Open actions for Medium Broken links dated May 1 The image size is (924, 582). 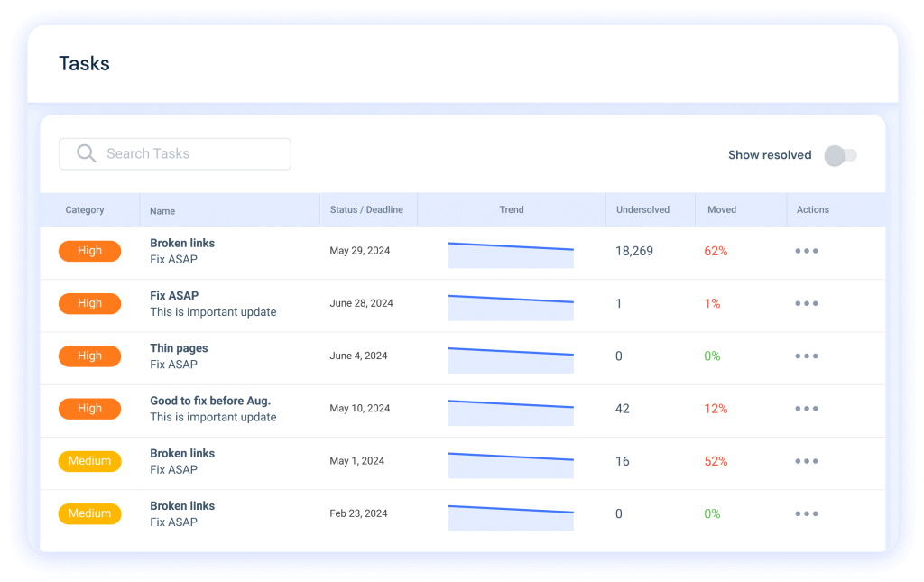point(806,461)
